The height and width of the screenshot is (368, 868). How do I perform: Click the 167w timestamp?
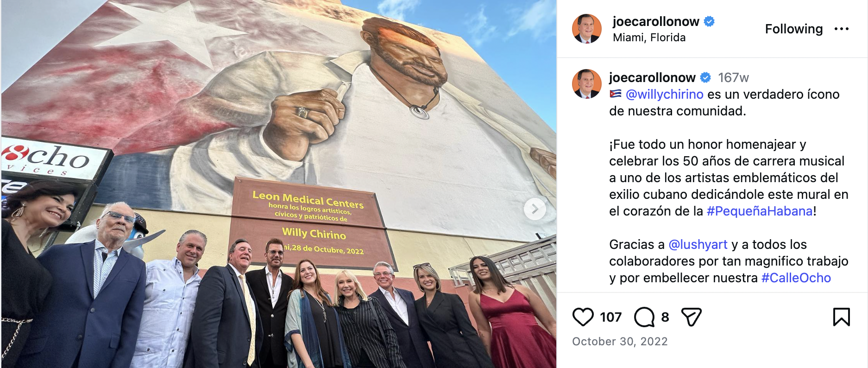[733, 77]
